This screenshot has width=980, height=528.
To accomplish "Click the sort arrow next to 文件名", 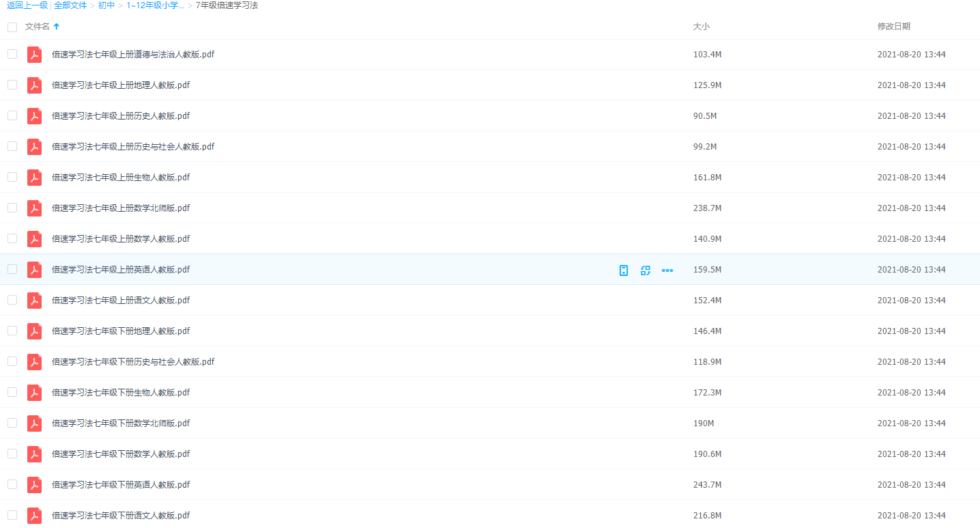I will click(x=57, y=27).
